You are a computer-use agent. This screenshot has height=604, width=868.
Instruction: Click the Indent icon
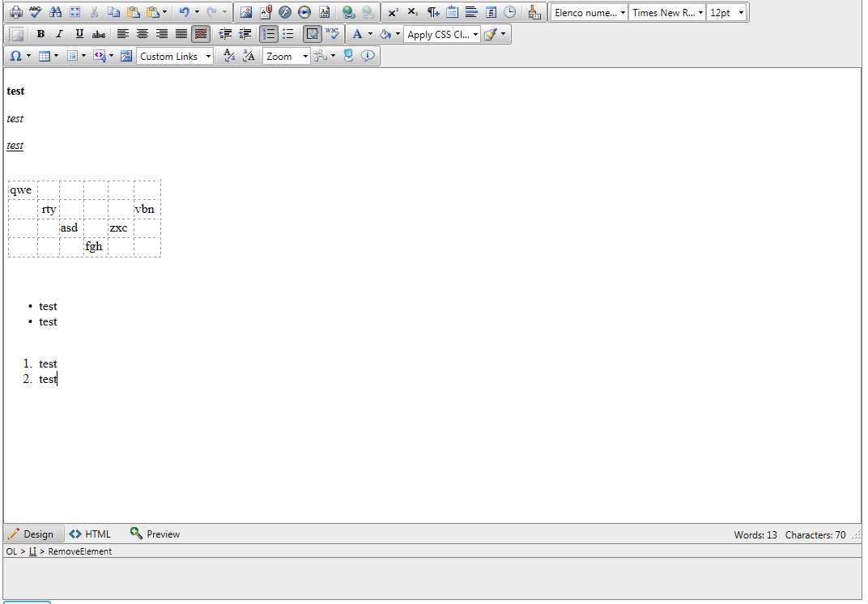(x=225, y=34)
